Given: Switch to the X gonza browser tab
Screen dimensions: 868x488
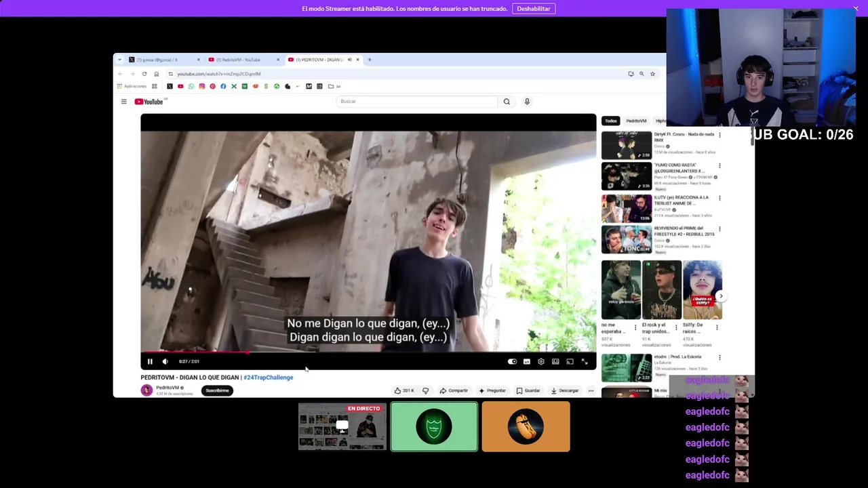Looking at the screenshot, I should coord(164,60).
